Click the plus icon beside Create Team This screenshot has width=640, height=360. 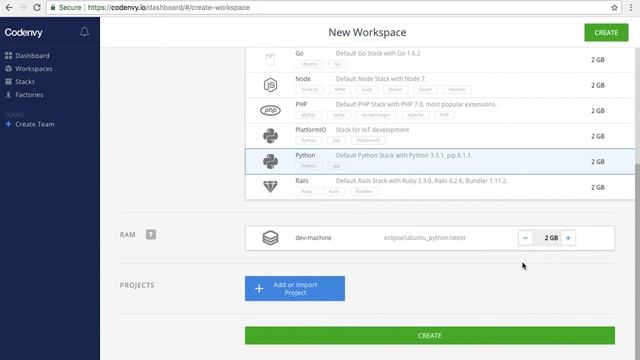point(8,124)
